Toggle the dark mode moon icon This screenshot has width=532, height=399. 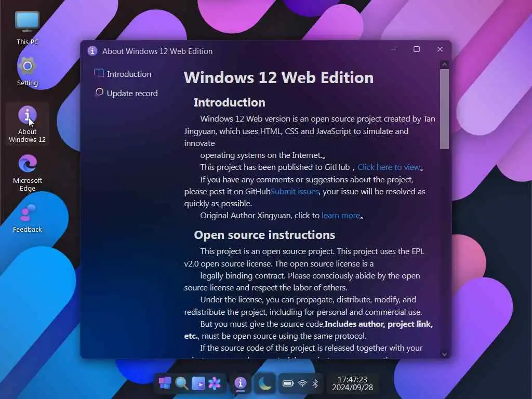pyautogui.click(x=264, y=383)
